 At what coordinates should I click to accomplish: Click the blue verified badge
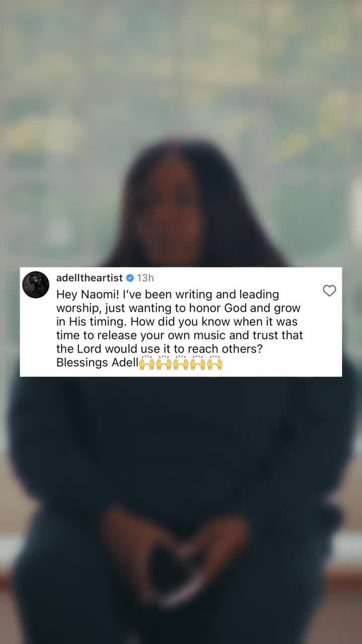[130, 278]
